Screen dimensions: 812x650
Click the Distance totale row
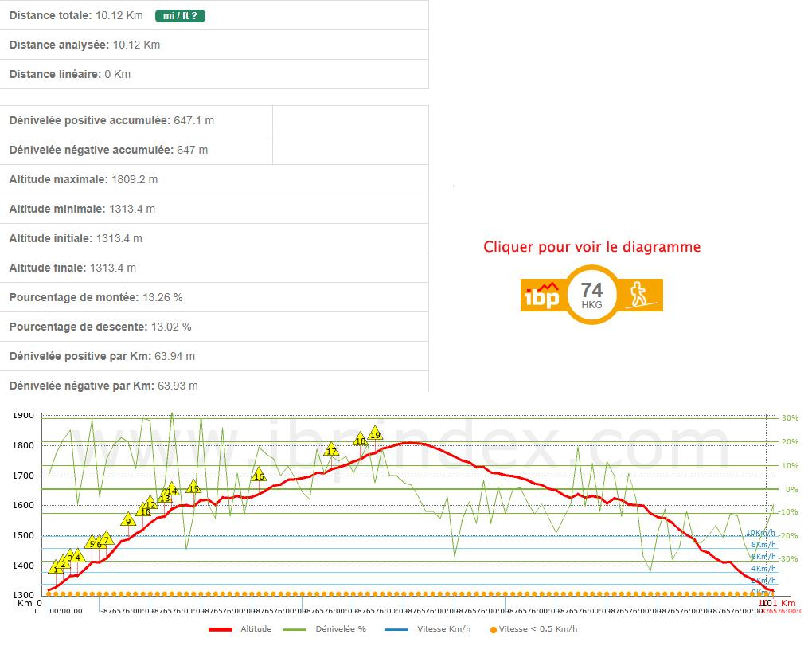tap(214, 15)
